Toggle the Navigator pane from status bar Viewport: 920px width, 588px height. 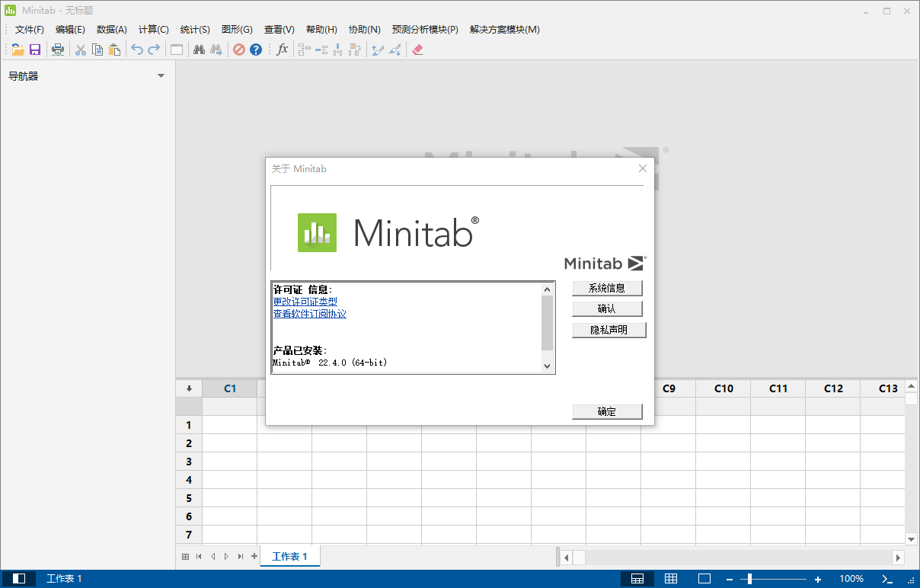point(19,579)
